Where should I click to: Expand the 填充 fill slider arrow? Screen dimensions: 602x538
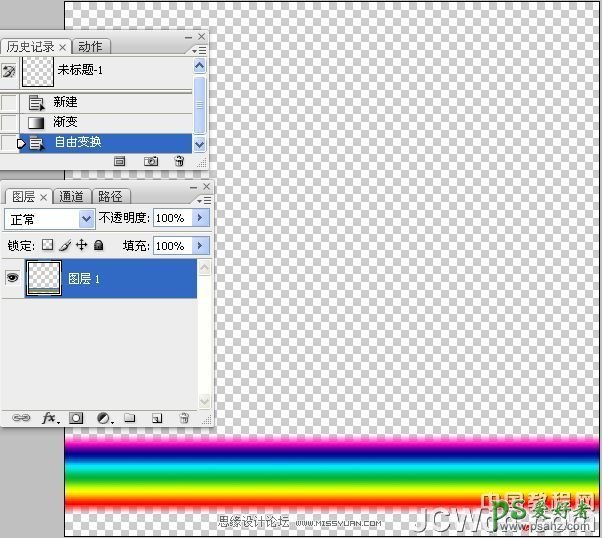pos(200,245)
